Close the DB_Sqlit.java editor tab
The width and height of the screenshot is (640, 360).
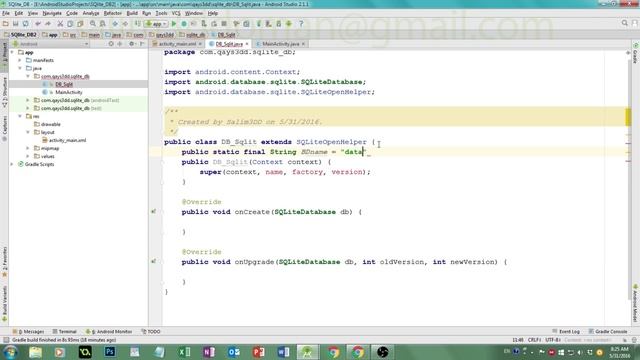click(x=247, y=44)
